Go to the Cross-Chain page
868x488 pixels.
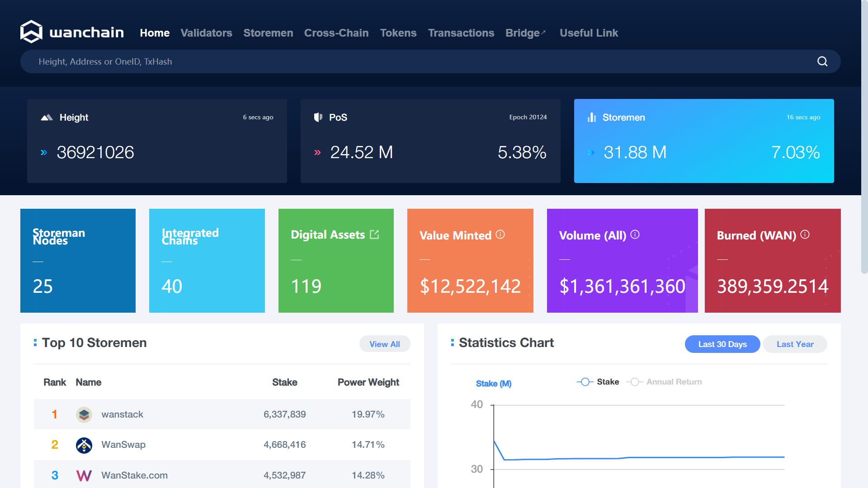pyautogui.click(x=336, y=33)
